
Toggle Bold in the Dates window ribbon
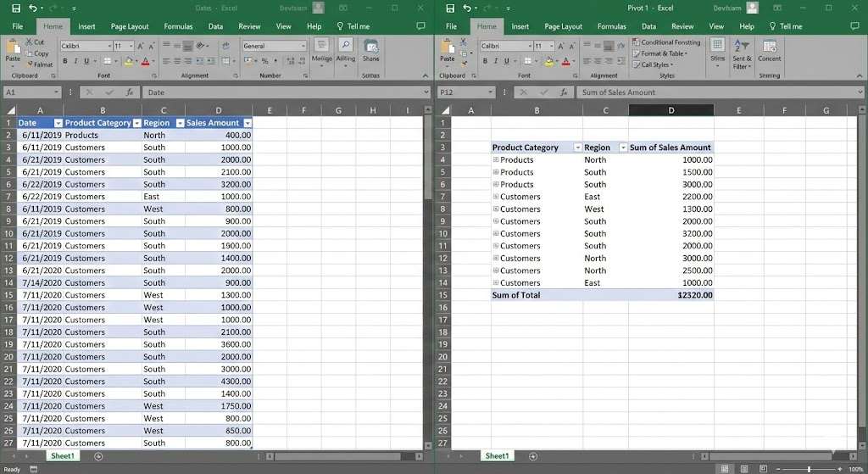tap(64, 61)
